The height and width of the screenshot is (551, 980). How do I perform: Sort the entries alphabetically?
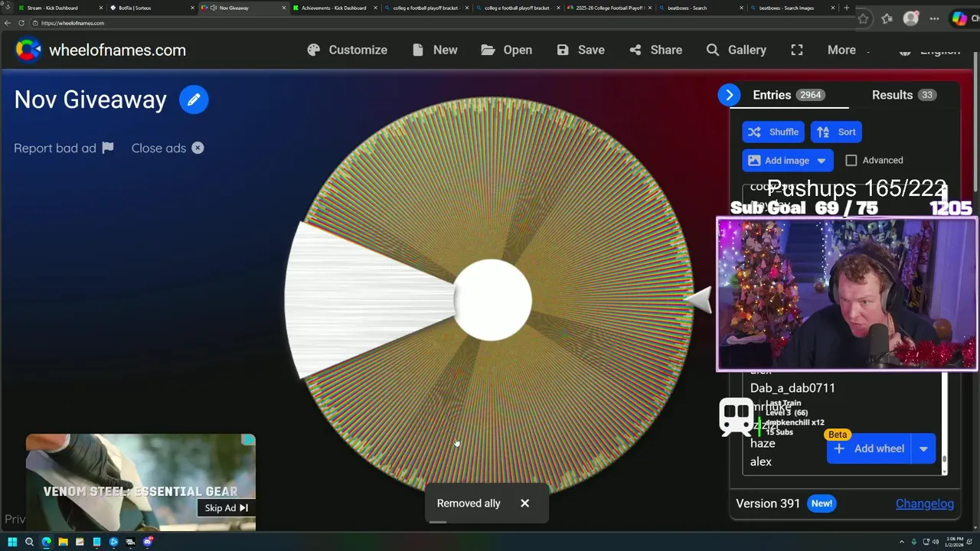pos(837,132)
